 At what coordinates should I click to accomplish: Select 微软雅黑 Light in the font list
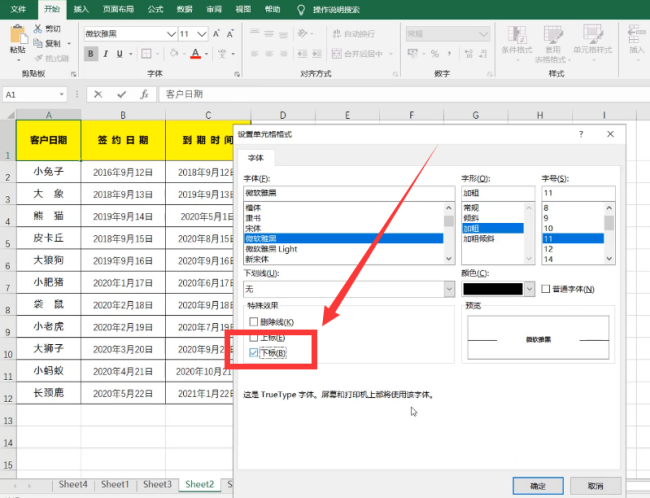click(x=344, y=249)
